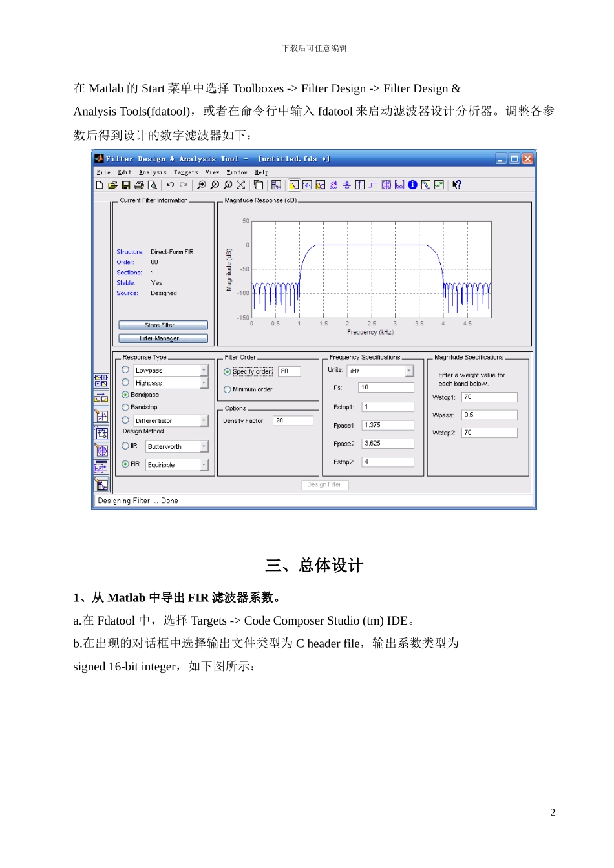Show Magnitude and Phase Responses
Viewport: 614px width, 868px height.
click(320, 185)
